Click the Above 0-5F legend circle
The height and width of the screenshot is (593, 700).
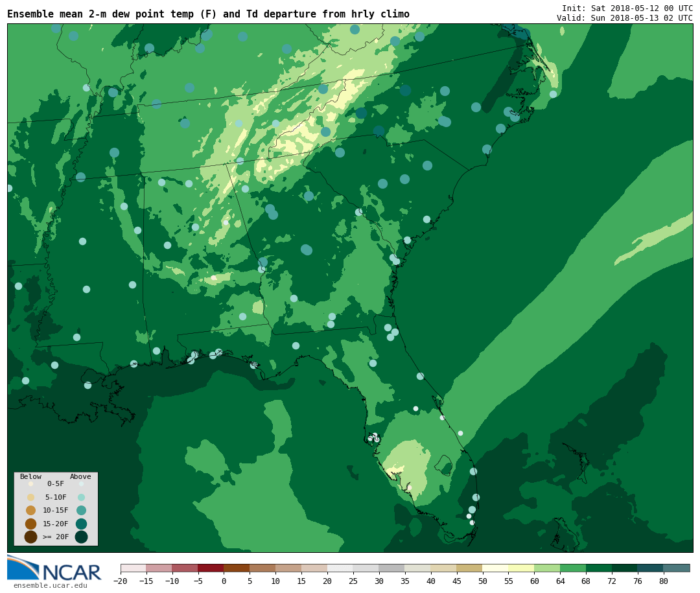[x=81, y=483]
